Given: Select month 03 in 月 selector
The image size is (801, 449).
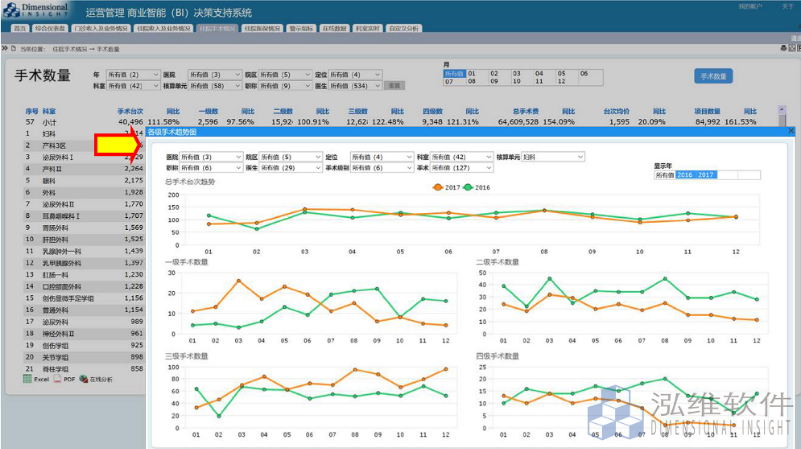Looking at the screenshot, I should pyautogui.click(x=516, y=74).
